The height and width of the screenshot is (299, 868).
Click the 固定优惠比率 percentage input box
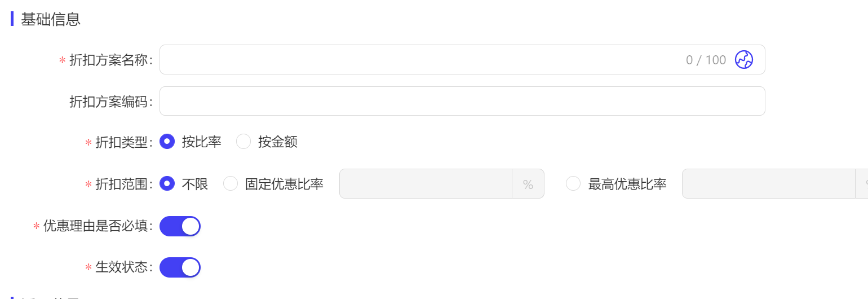point(426,184)
